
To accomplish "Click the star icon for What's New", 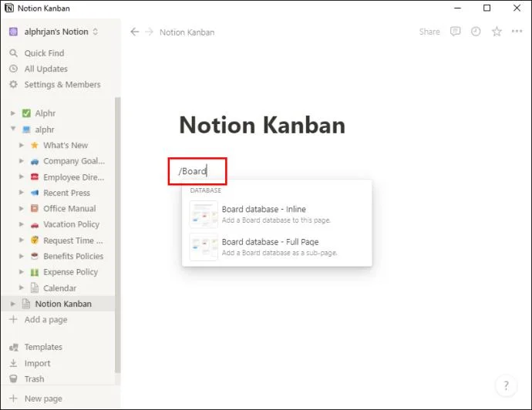I will [34, 145].
